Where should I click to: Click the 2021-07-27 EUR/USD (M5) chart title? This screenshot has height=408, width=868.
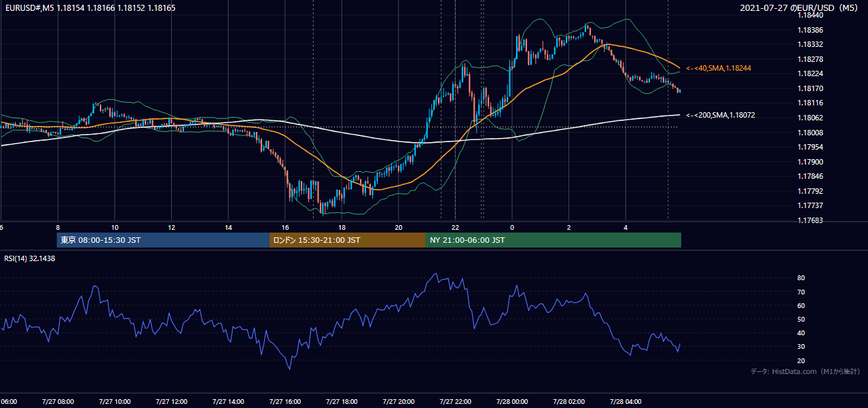801,7
